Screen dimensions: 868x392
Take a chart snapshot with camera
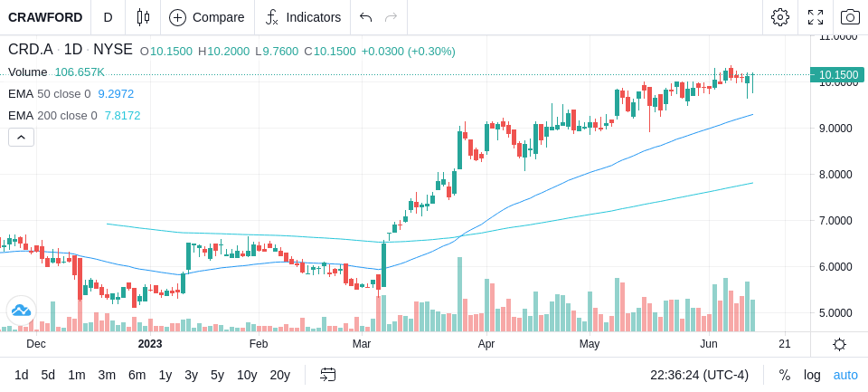pos(850,17)
